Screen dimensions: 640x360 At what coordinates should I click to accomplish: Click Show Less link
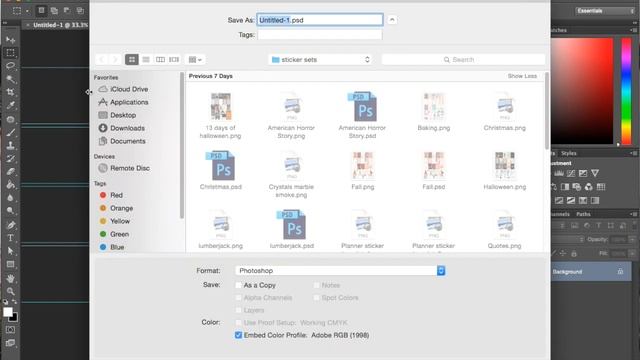pyautogui.click(x=522, y=76)
